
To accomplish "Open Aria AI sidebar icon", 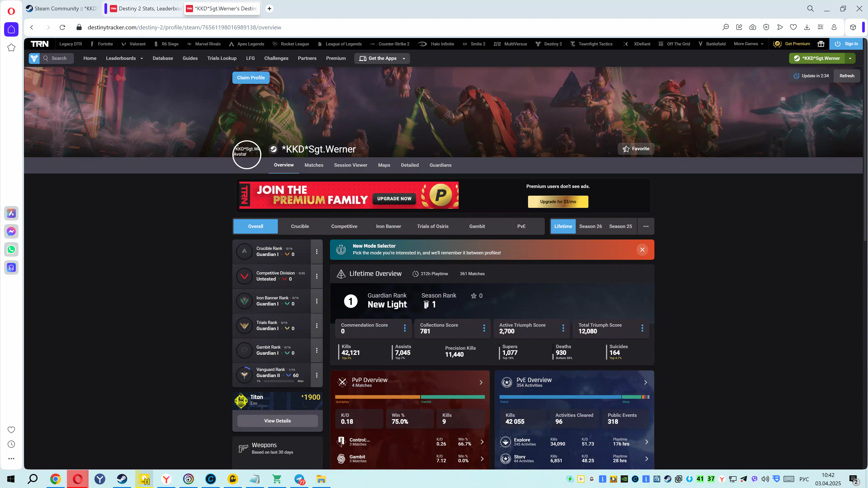I will [11, 213].
